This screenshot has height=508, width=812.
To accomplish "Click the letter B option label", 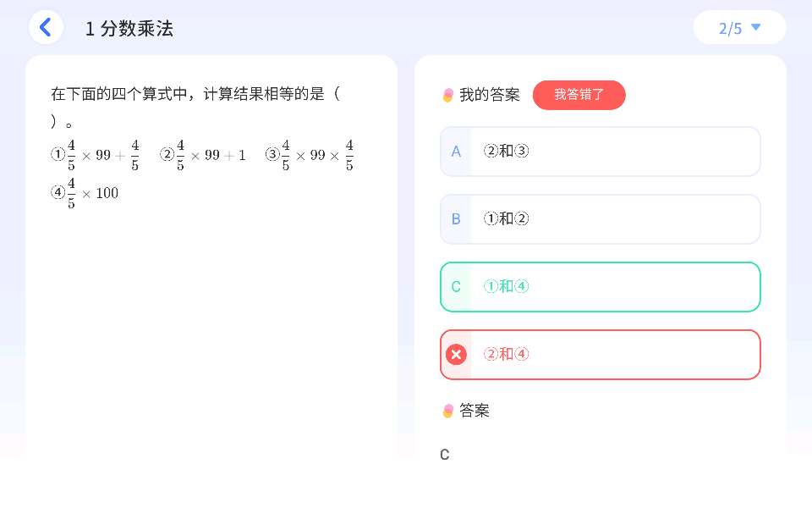I will coord(456,219).
